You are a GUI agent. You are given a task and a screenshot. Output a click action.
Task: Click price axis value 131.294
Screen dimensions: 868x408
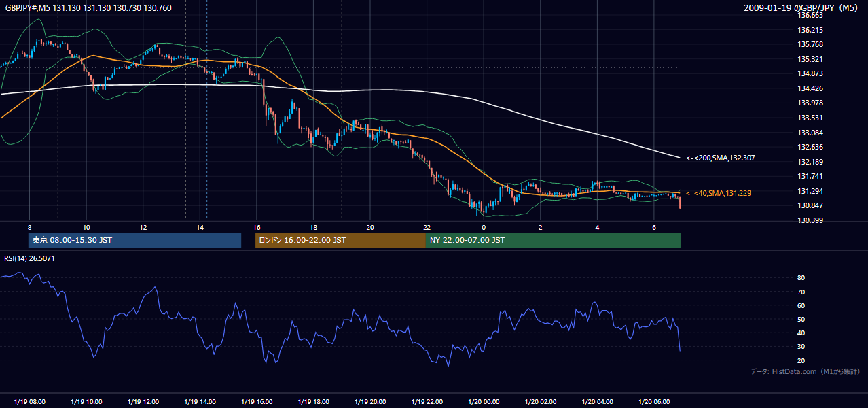(x=810, y=191)
